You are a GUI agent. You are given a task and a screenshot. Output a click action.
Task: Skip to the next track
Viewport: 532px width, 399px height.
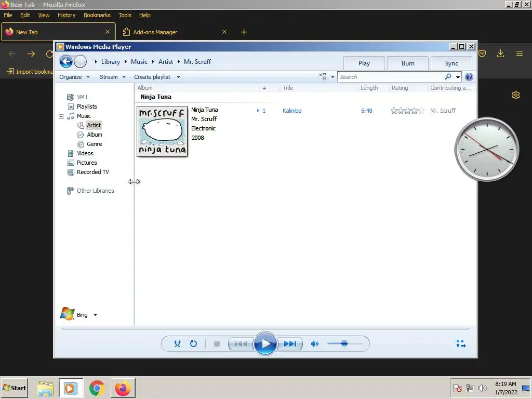[290, 344]
